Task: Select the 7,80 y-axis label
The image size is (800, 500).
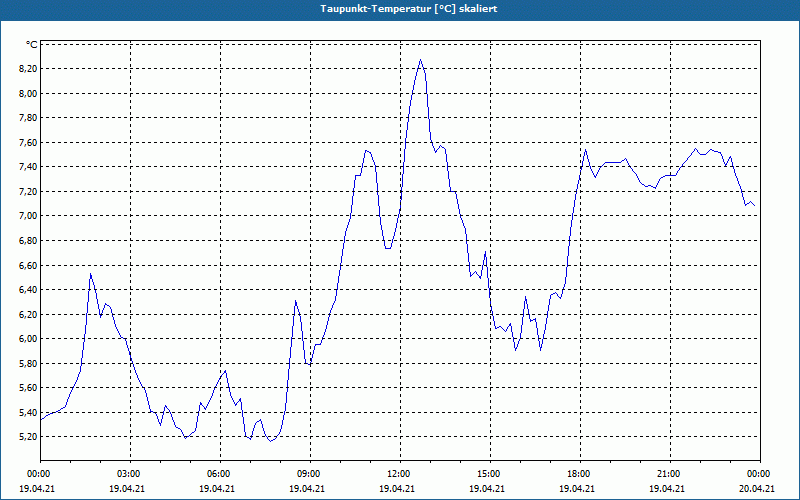Action: point(28,118)
